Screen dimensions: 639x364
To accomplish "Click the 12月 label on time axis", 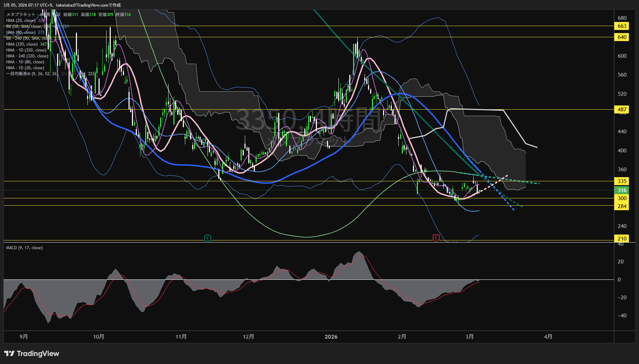I will pos(248,337).
